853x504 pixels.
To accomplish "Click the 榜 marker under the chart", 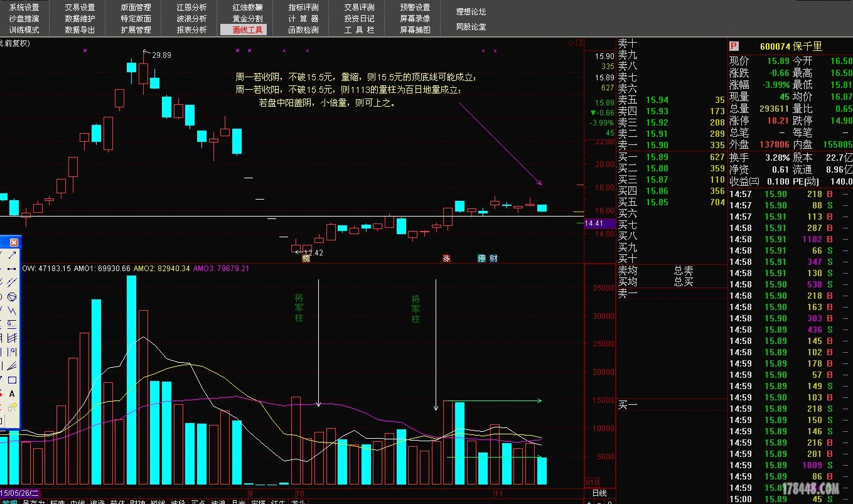I will [306, 258].
